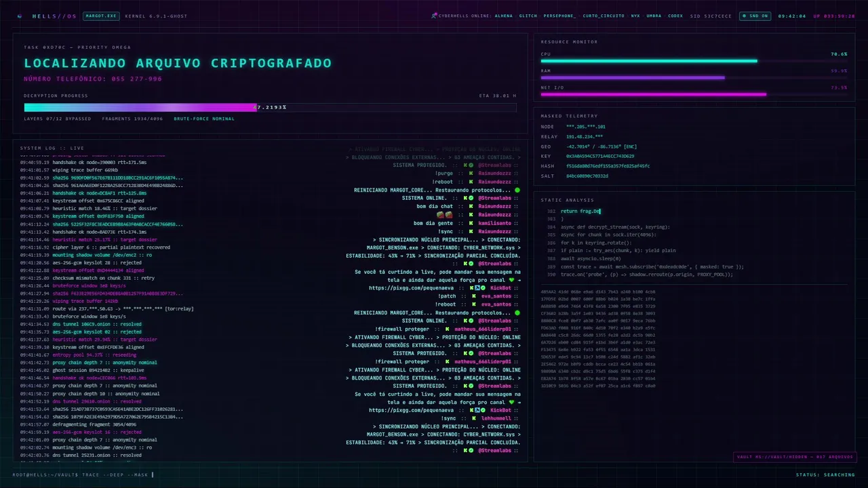The width and height of the screenshot is (868, 488).
Task: Click the 'bom dia gente' chat message
Action: click(433, 223)
